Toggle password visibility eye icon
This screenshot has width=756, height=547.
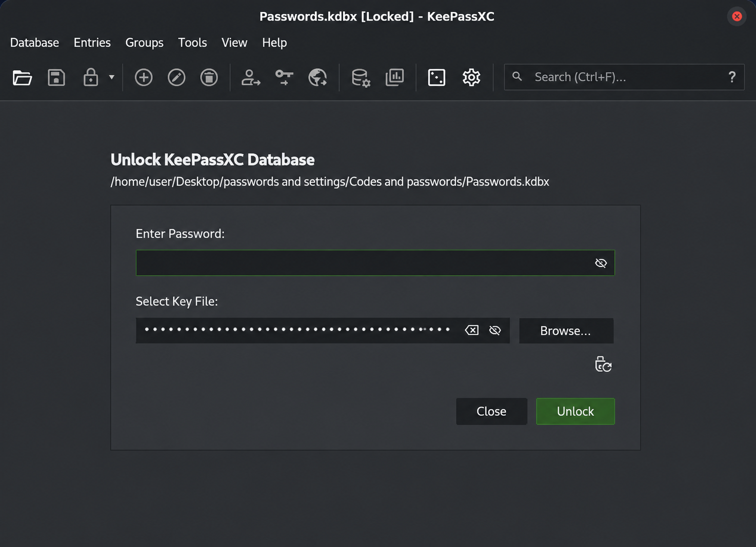click(x=601, y=263)
